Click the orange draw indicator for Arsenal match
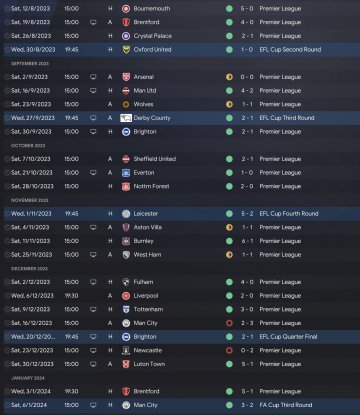 (x=229, y=77)
